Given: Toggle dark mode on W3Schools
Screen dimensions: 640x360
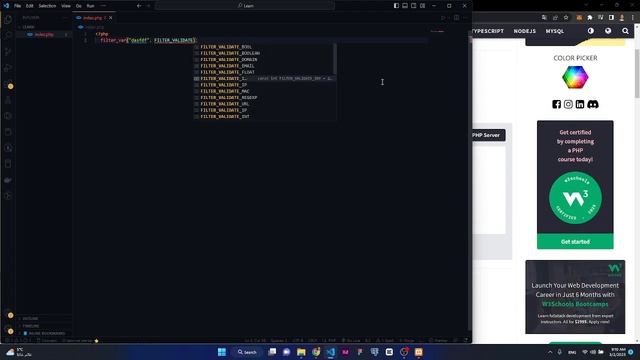Looking at the screenshot, I should click(591, 31).
